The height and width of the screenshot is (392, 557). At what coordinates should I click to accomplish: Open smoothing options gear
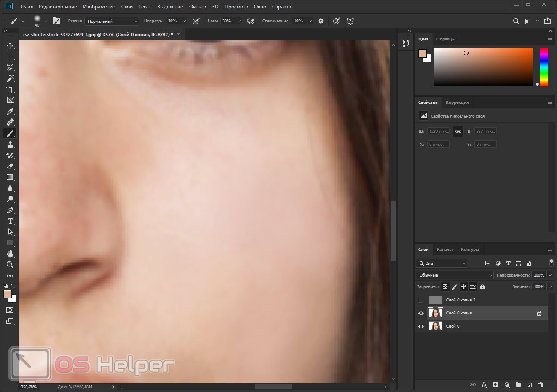(321, 21)
